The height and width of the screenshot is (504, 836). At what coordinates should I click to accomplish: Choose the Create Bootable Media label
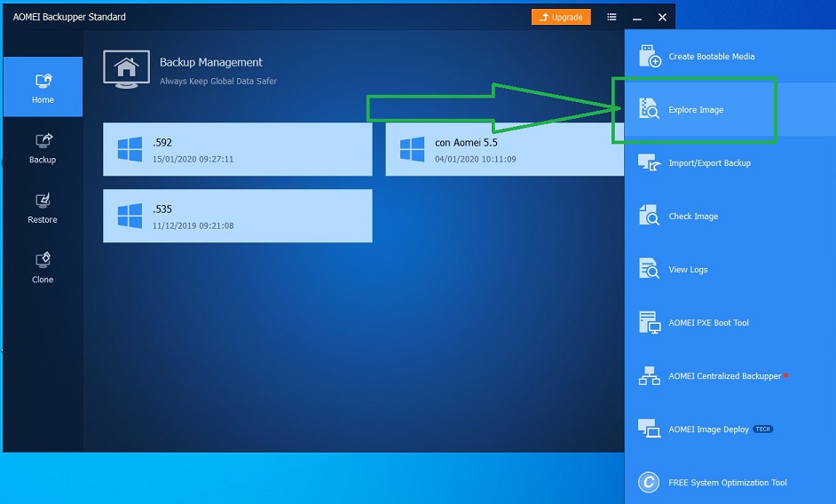[x=712, y=57]
